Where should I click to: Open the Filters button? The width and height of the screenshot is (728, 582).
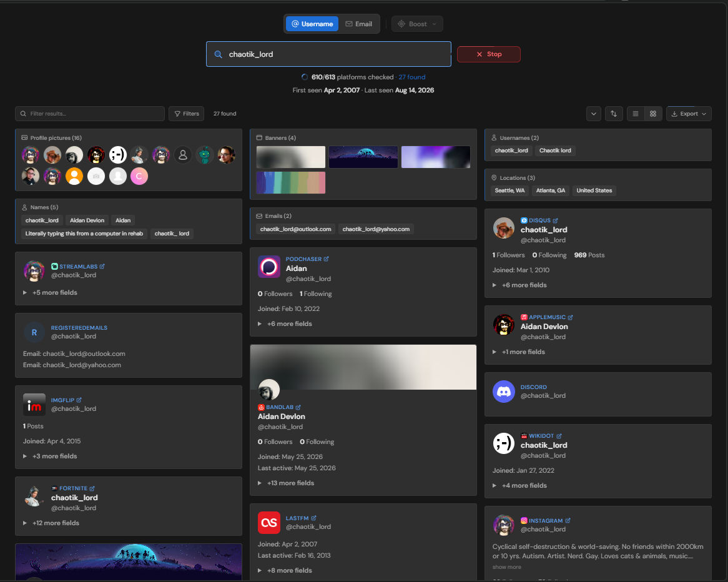pyautogui.click(x=186, y=114)
